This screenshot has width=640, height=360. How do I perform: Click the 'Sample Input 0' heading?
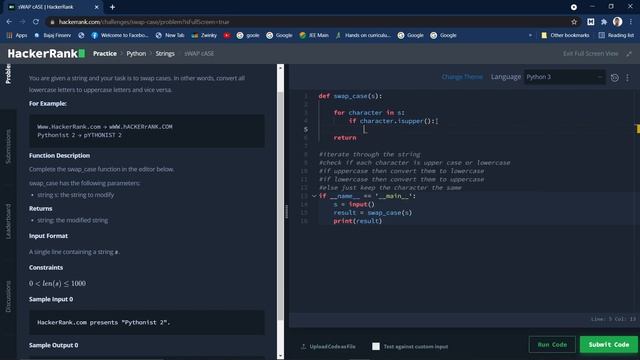click(x=51, y=299)
